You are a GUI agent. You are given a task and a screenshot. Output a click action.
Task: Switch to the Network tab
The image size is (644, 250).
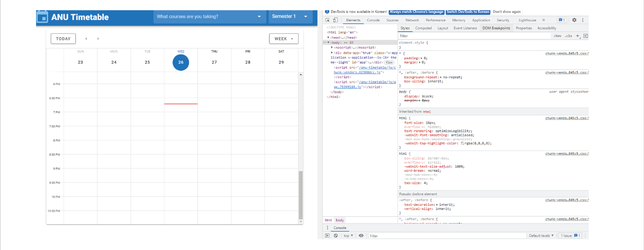click(412, 20)
